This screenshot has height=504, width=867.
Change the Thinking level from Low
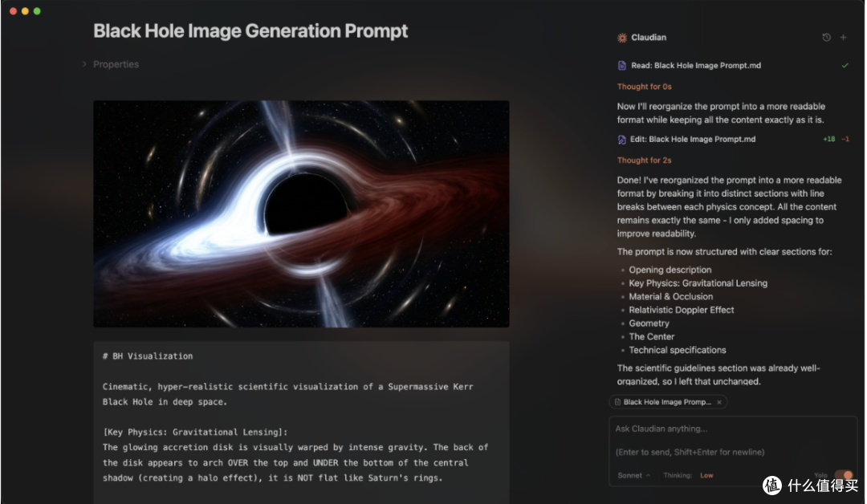point(706,475)
